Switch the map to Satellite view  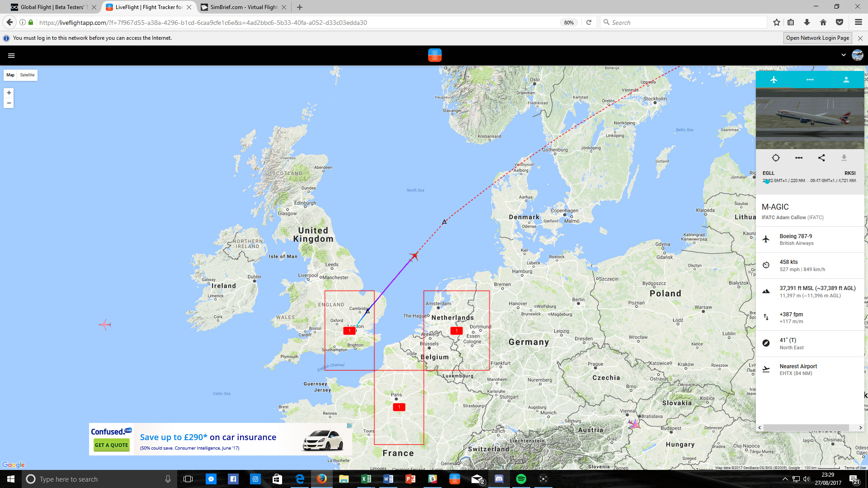(27, 75)
